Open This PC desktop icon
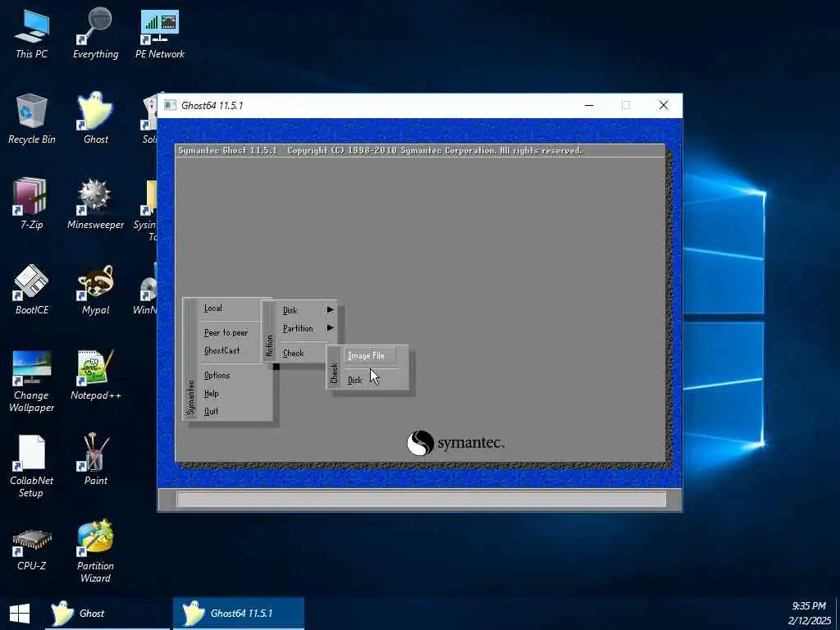Image resolution: width=840 pixels, height=630 pixels. (32, 34)
